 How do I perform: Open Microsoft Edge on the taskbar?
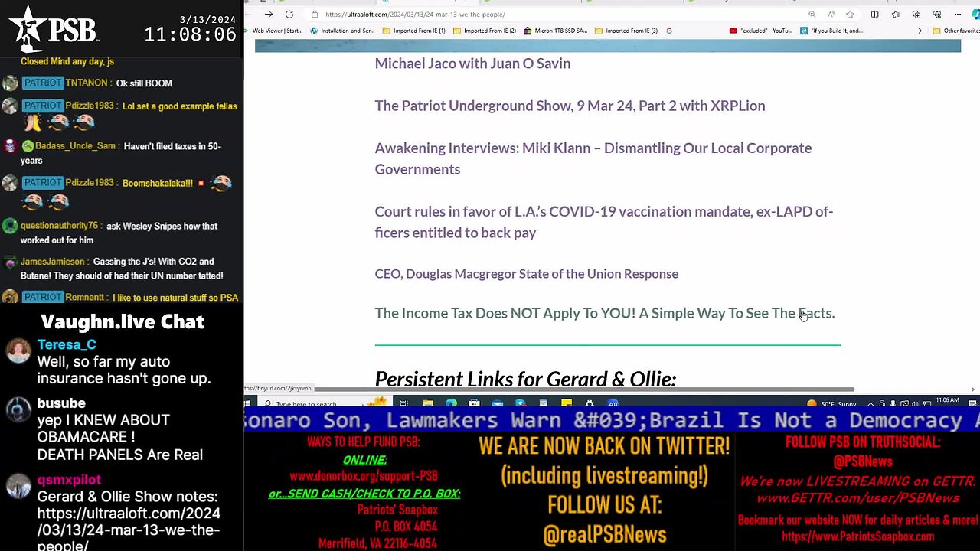click(451, 404)
